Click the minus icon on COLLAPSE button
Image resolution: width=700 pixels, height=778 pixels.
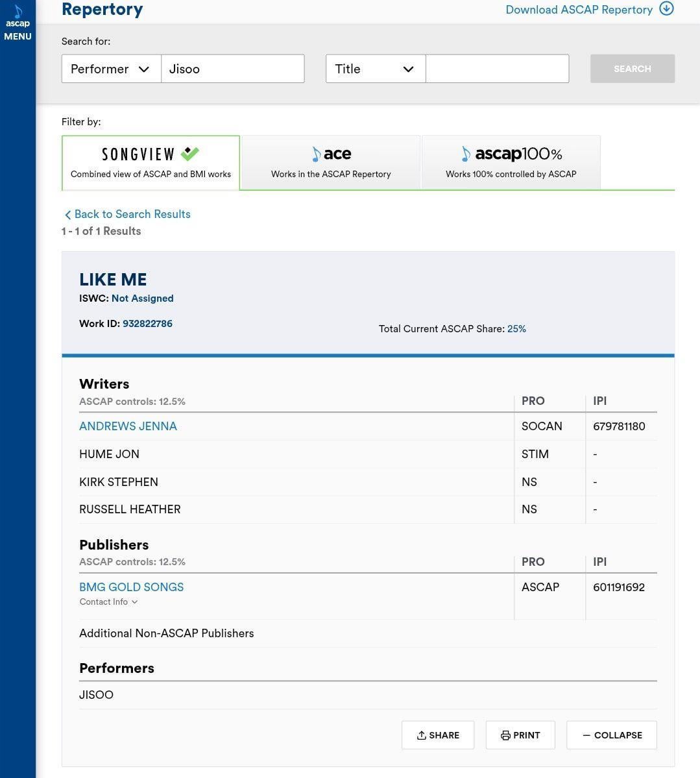pyautogui.click(x=587, y=735)
